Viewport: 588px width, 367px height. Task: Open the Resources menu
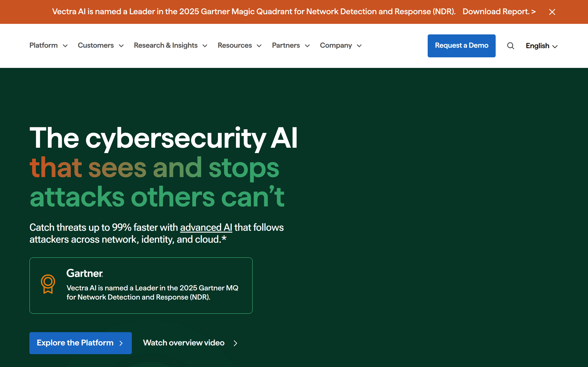point(235,45)
